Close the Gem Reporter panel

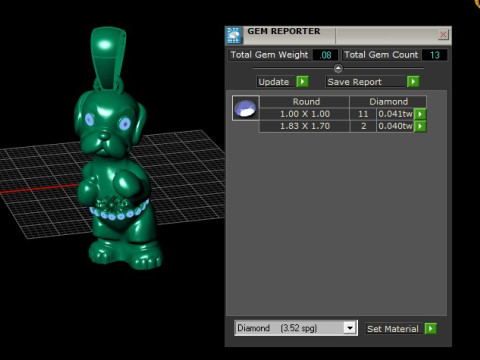pyautogui.click(x=443, y=34)
